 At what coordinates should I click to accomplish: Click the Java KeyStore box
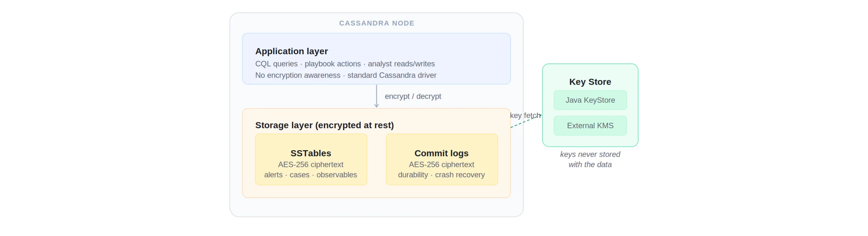pyautogui.click(x=590, y=100)
